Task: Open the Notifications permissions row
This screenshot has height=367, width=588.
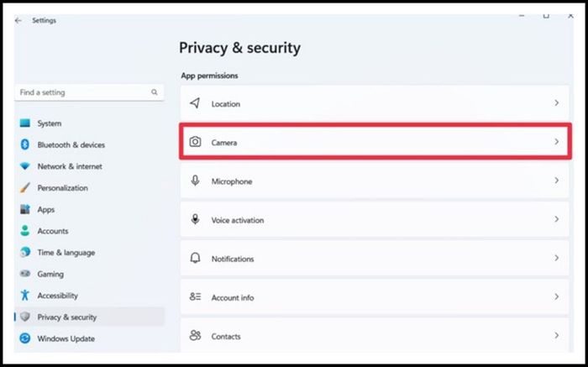Action: coord(375,259)
